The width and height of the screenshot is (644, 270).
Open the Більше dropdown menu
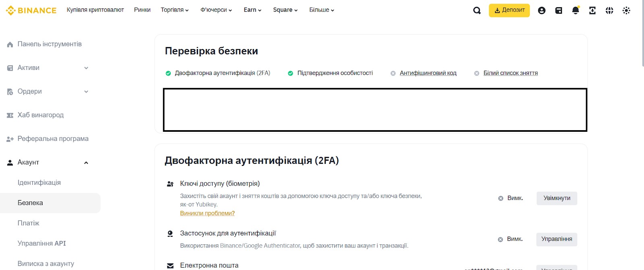coord(322,10)
